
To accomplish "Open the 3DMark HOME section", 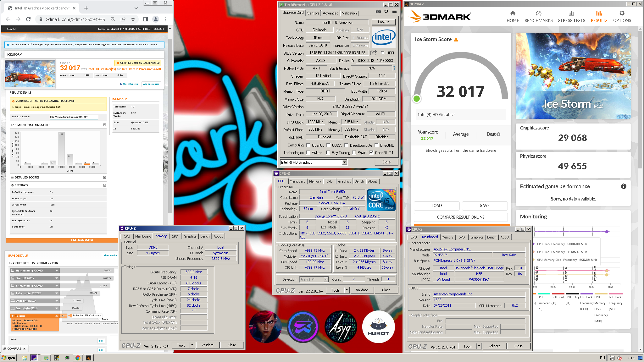I will coord(513,17).
